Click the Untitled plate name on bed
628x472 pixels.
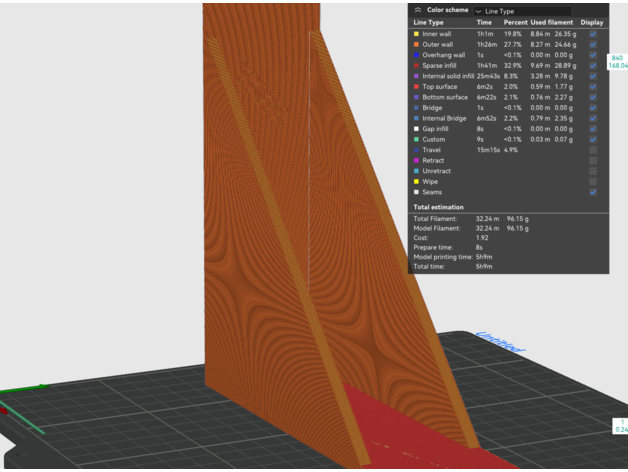500,343
